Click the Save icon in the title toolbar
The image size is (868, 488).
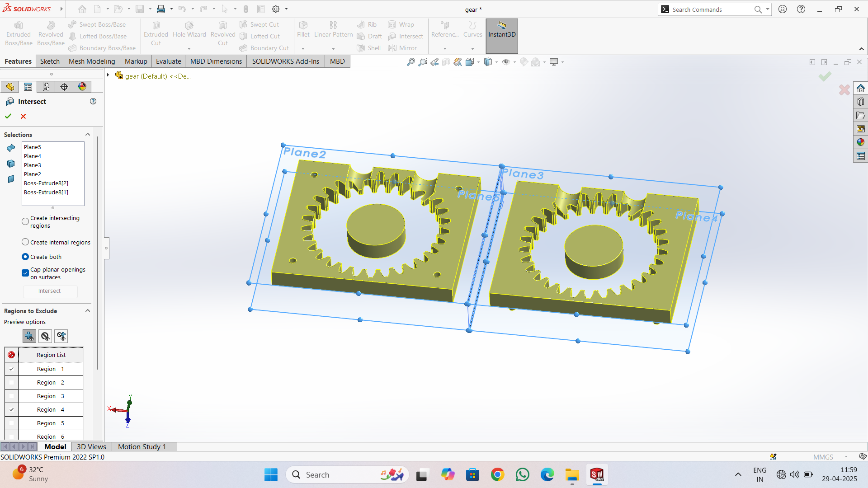[x=140, y=9]
